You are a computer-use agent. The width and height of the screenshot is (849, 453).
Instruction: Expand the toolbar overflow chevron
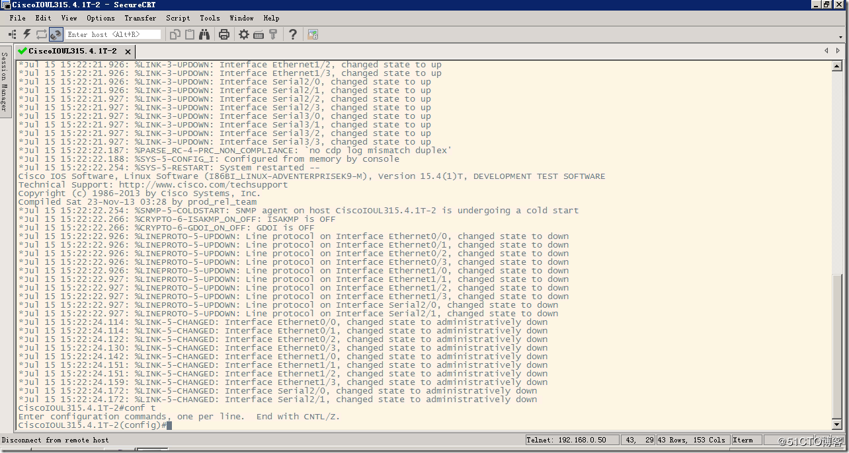(x=840, y=36)
